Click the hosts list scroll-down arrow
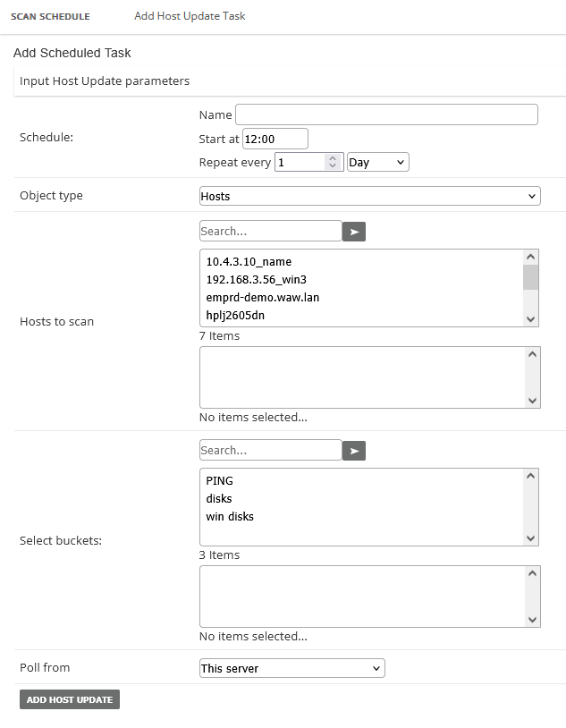 [531, 319]
